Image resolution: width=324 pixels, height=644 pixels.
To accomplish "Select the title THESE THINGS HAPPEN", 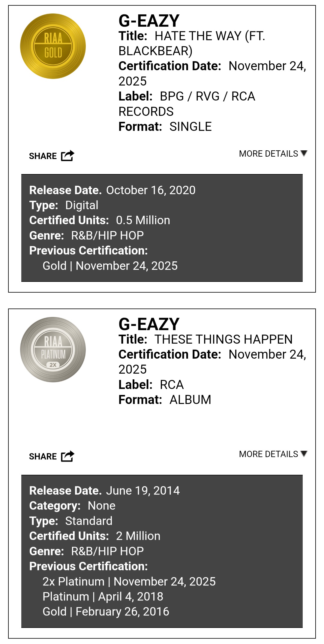I will (223, 339).
